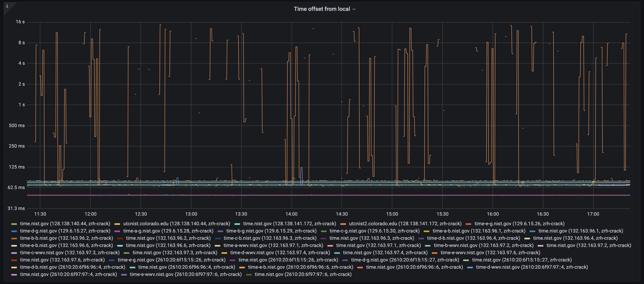
Task: Open the Time offset from local panel menu
Action: (322, 9)
